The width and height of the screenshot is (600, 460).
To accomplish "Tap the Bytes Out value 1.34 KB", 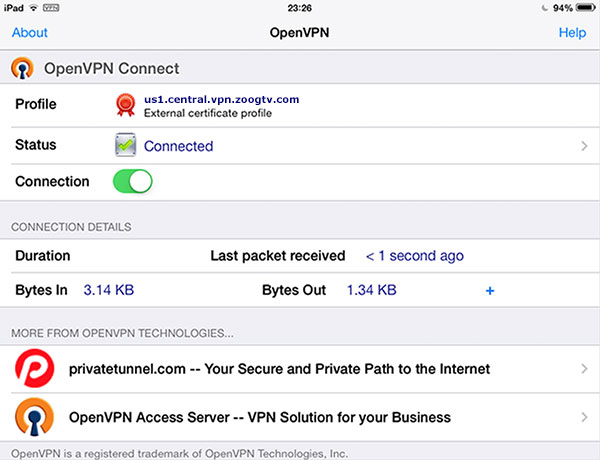I will coord(371,290).
